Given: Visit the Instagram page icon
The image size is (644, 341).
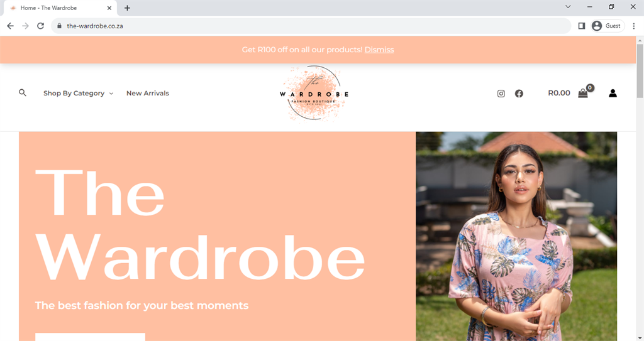Looking at the screenshot, I should tap(501, 94).
